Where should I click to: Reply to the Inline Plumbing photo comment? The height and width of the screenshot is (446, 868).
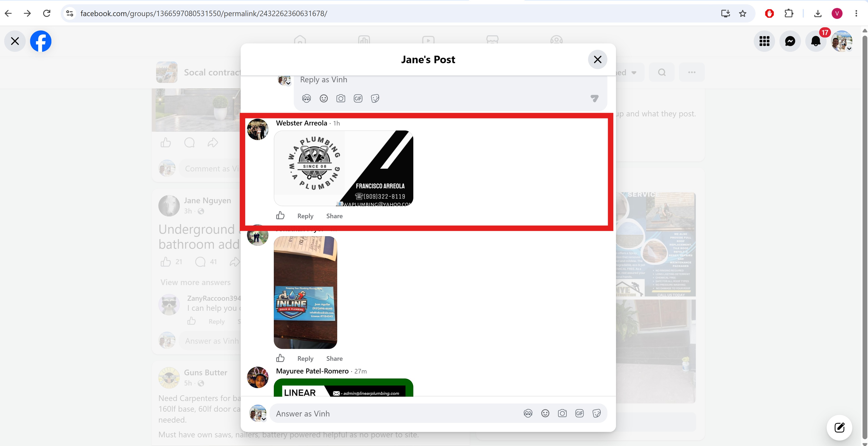pos(305,359)
